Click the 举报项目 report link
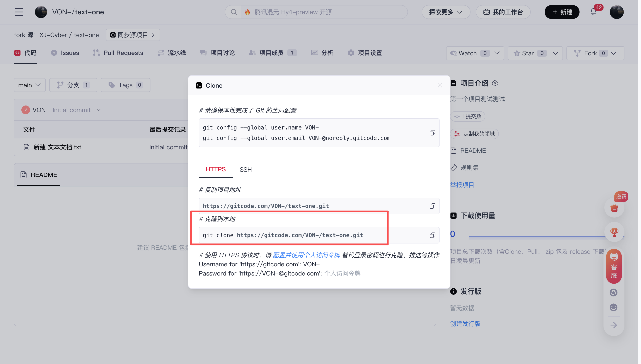 pos(462,185)
